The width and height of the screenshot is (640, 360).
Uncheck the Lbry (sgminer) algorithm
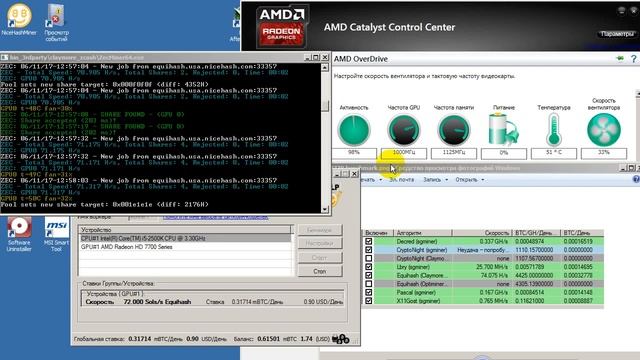[369, 267]
